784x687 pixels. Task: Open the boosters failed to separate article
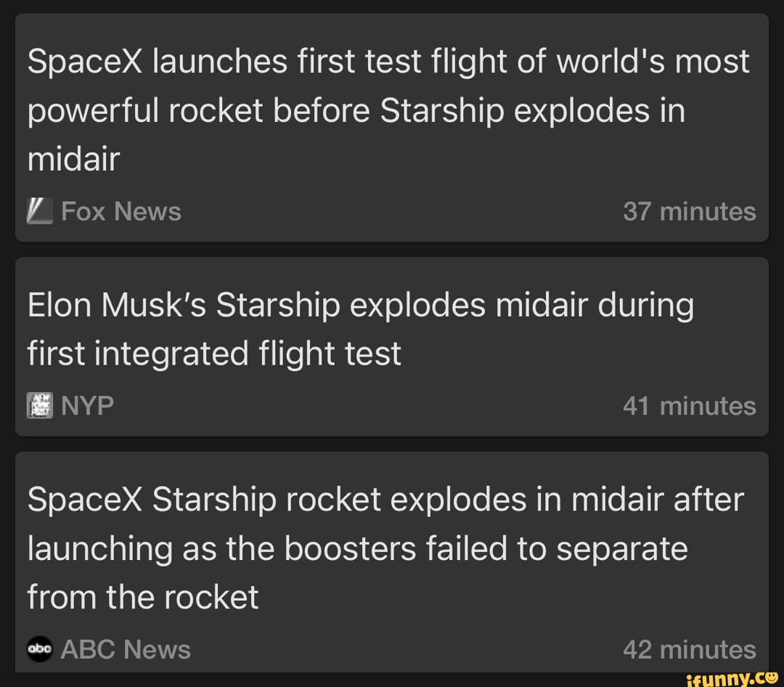[x=385, y=548]
